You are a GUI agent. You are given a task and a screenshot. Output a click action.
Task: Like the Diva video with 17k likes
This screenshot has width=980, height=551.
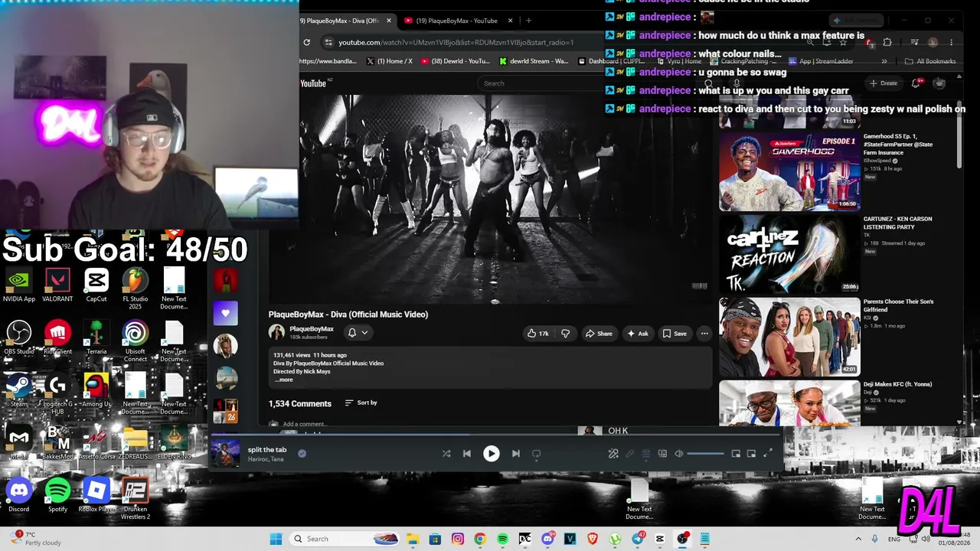pyautogui.click(x=537, y=334)
